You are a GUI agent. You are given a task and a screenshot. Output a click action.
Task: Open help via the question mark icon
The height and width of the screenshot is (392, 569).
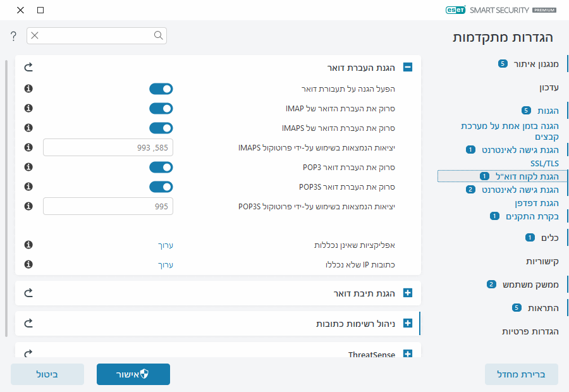click(x=13, y=35)
